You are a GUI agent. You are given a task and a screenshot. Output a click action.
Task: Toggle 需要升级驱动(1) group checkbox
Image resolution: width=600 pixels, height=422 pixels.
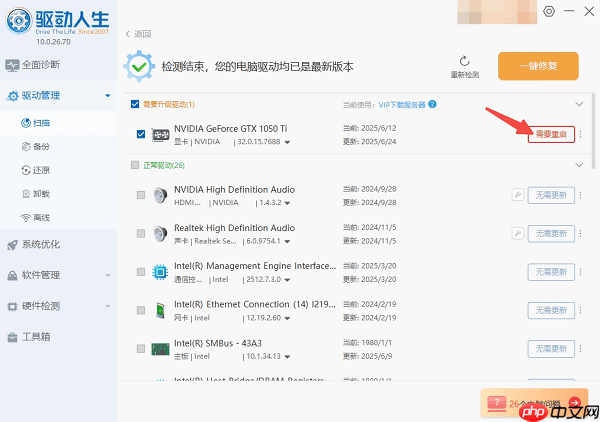pyautogui.click(x=135, y=104)
